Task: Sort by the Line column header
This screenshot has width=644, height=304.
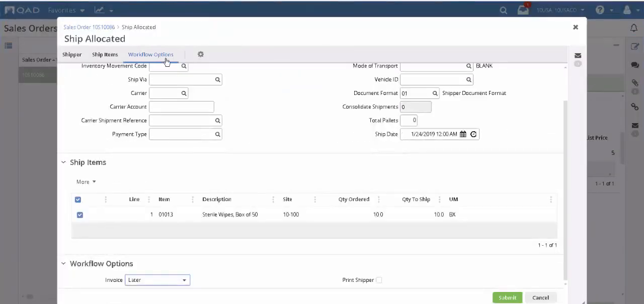Action: click(134, 199)
